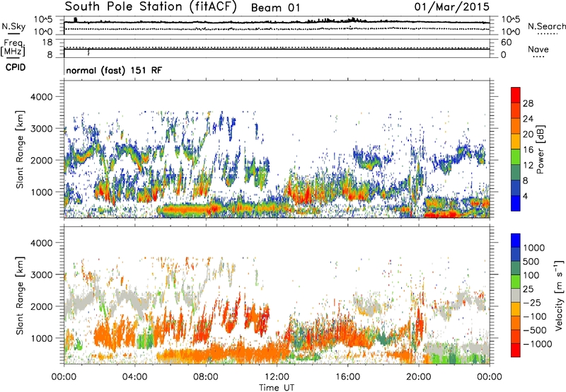Click the '25' label on Velocity scale

(x=529, y=289)
